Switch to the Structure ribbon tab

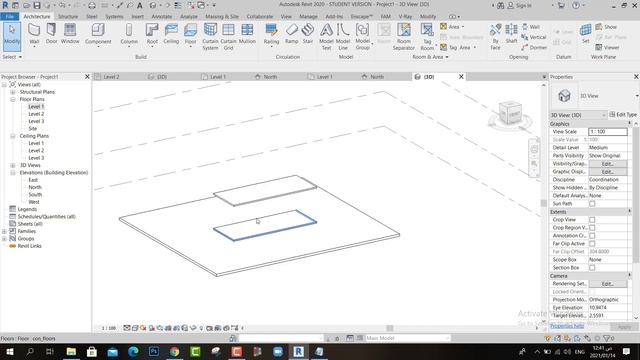click(68, 16)
